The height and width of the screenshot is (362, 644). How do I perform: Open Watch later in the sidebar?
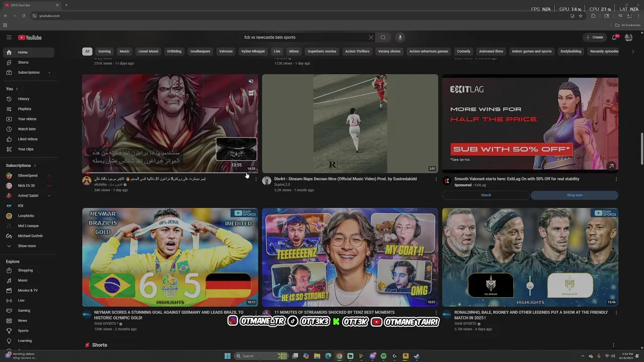point(29,129)
